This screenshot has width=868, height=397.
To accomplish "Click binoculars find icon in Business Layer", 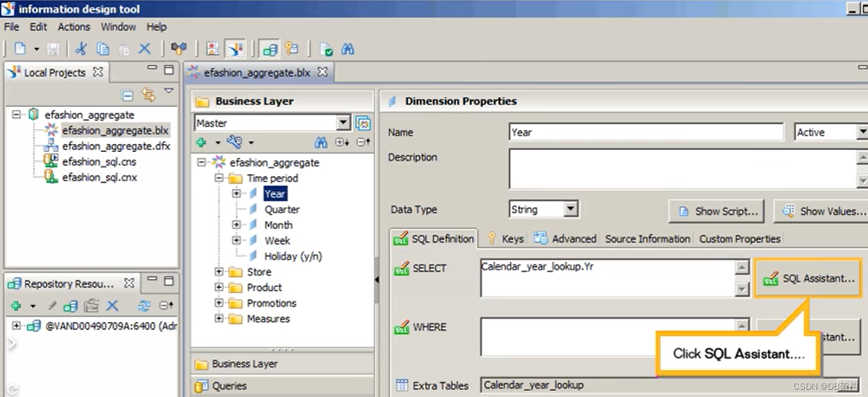I will pos(321,142).
